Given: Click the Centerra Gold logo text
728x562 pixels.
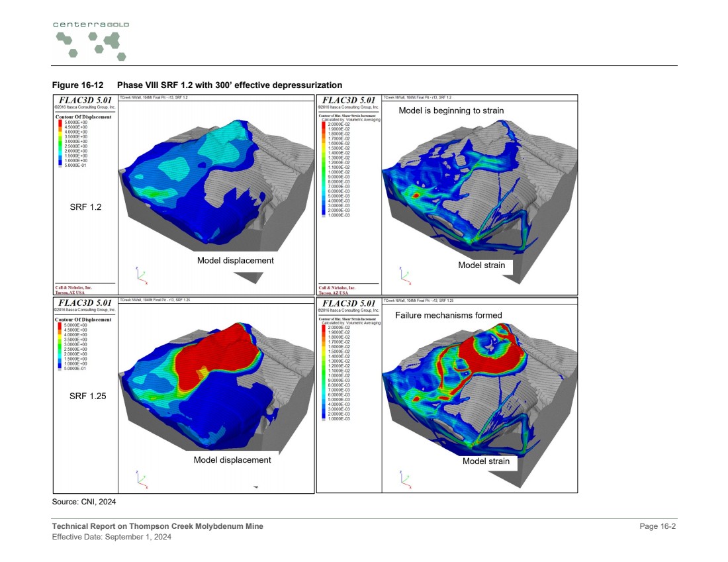Looking at the screenshot, I should [91, 24].
